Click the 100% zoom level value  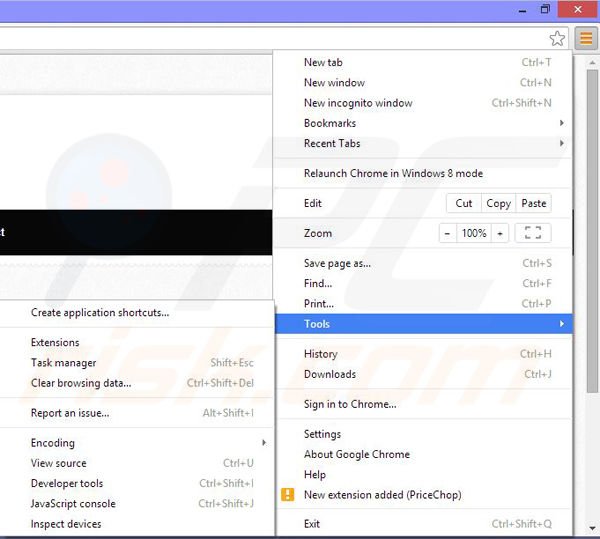pos(474,233)
